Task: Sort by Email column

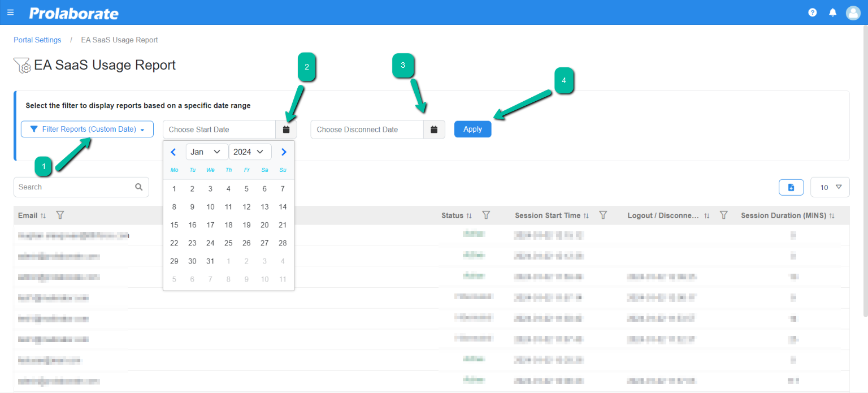Action: 43,216
